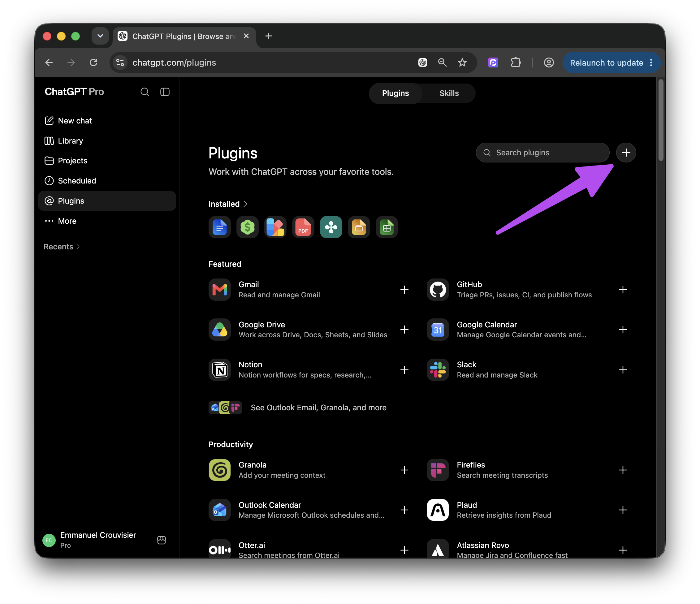Open the installed teal four-petal plugin
Image resolution: width=700 pixels, height=604 pixels.
click(x=331, y=227)
